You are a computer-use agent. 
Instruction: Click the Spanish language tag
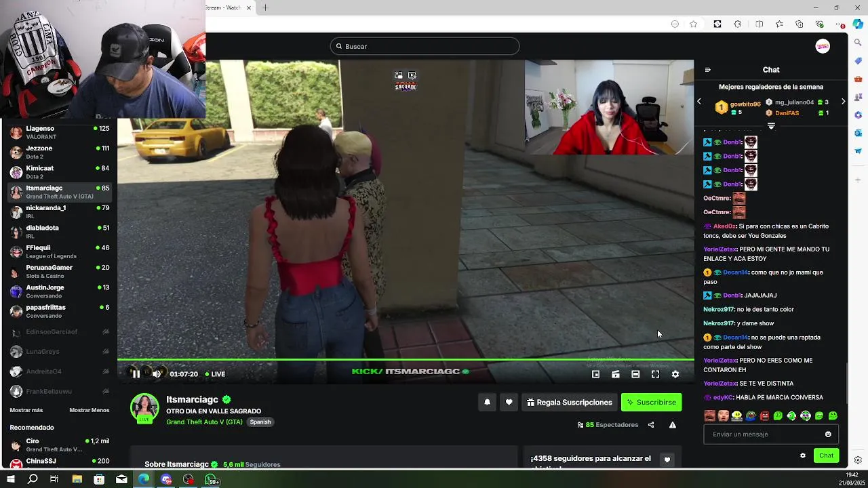point(260,422)
